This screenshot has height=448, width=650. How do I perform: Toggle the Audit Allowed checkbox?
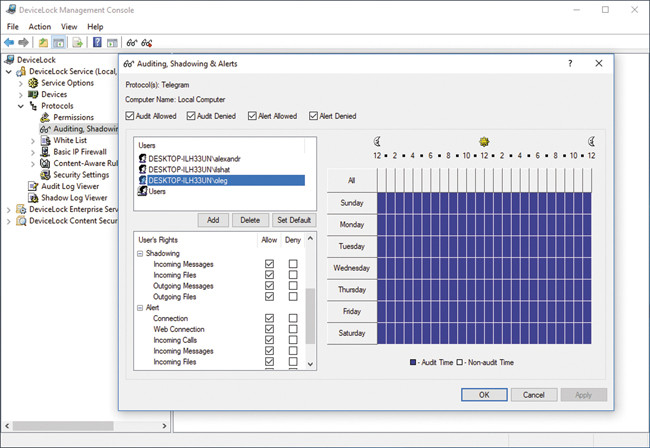tap(131, 116)
